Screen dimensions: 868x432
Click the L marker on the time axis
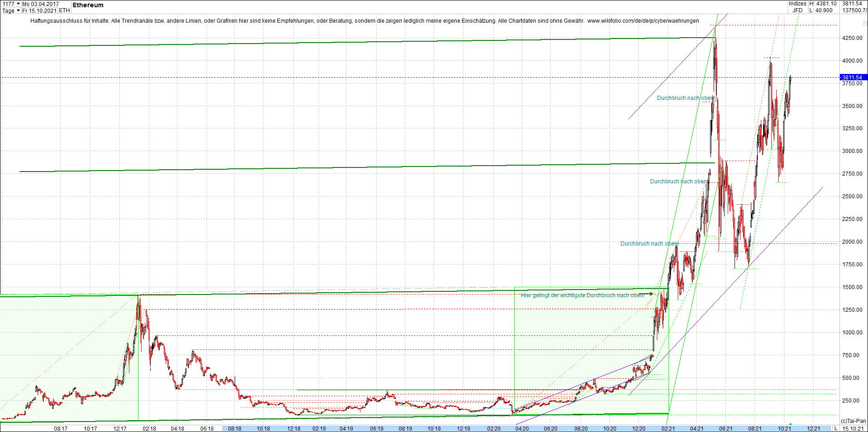click(836, 429)
